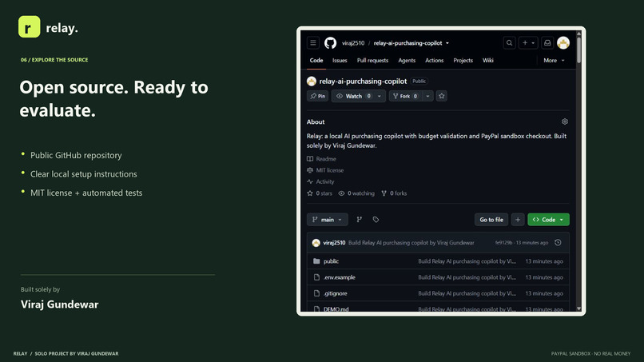
Task: Open the Activity link in About
Action: tap(325, 181)
